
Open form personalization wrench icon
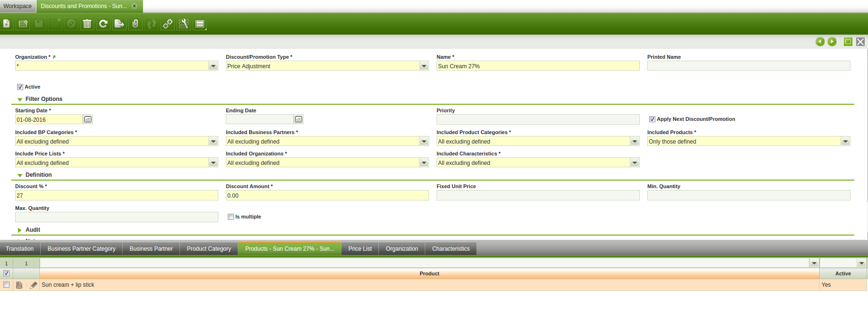pyautogui.click(x=184, y=24)
